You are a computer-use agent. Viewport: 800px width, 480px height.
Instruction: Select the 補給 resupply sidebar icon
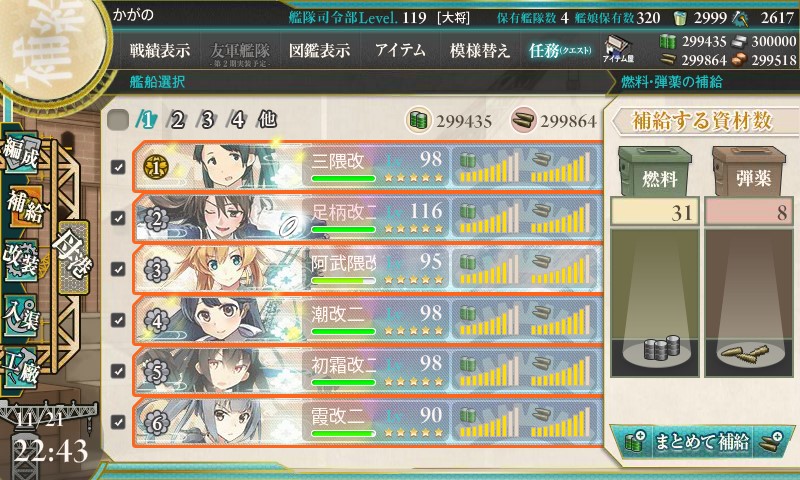click(x=24, y=206)
